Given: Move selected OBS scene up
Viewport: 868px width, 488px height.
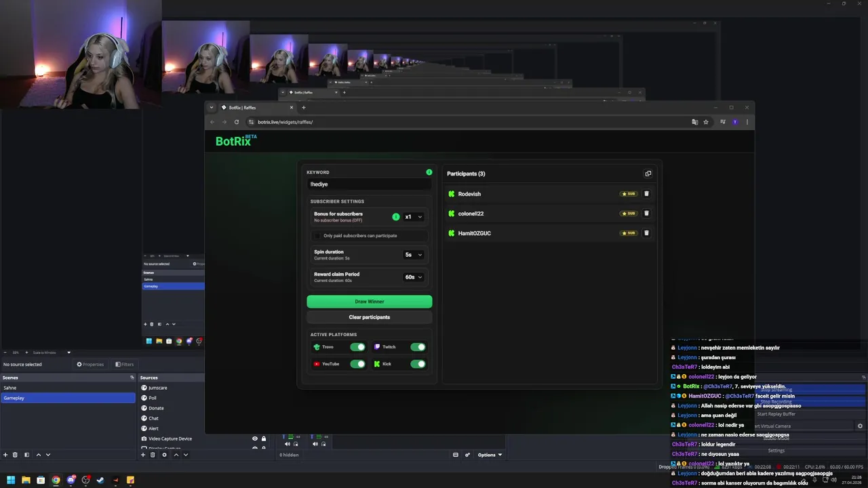Looking at the screenshot, I should (38, 455).
